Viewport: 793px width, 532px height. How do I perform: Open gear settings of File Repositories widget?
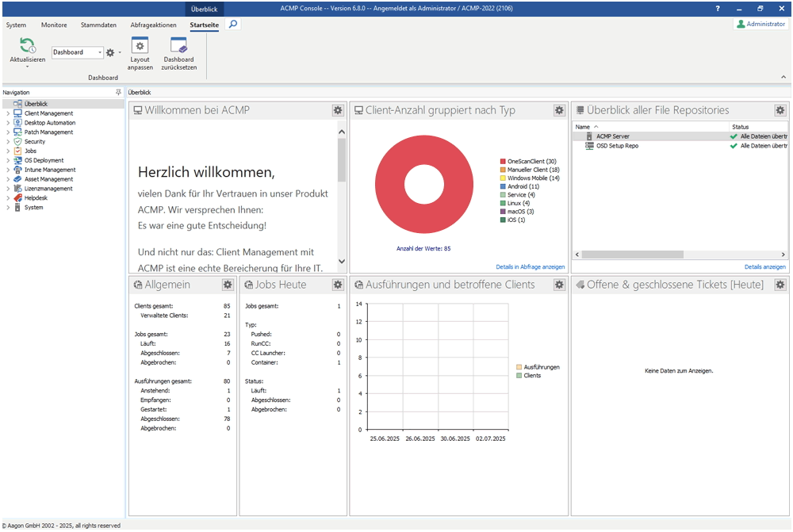click(780, 110)
